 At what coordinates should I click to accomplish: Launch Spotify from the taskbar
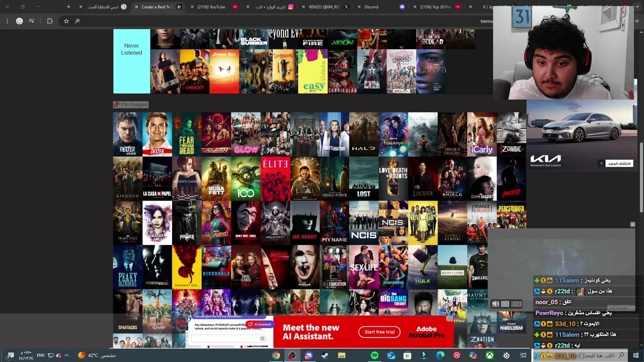tap(374, 355)
